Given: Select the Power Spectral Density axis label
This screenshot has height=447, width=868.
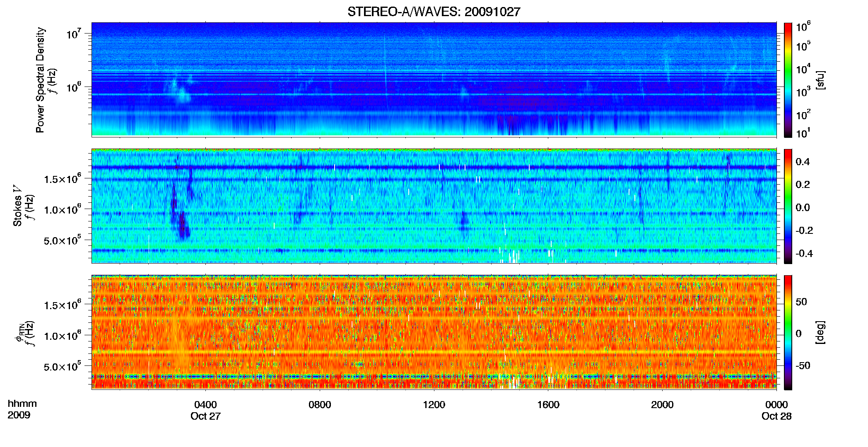Looking at the screenshot, I should click(40, 80).
